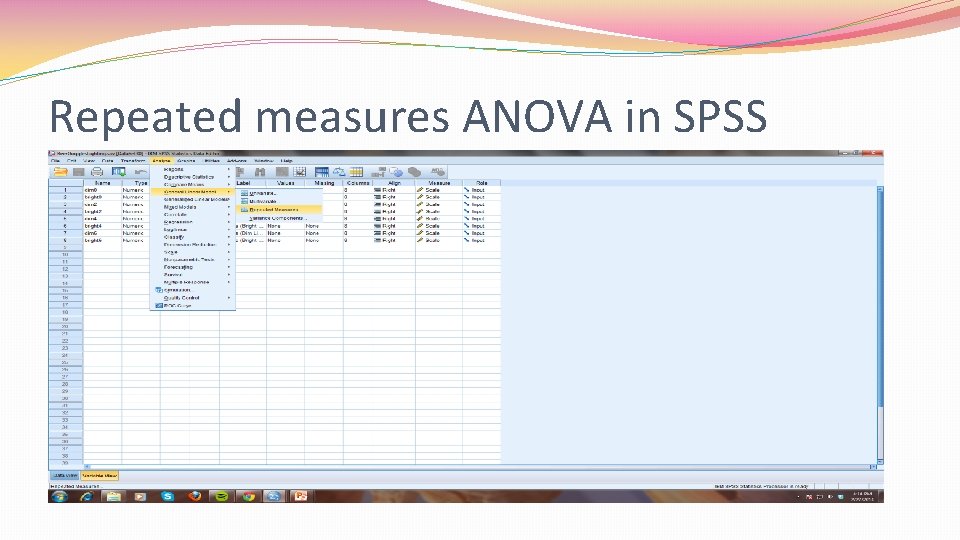The width and height of the screenshot is (960, 540).
Task: Click the Value Labels toolbar icon
Action: click(x=378, y=172)
